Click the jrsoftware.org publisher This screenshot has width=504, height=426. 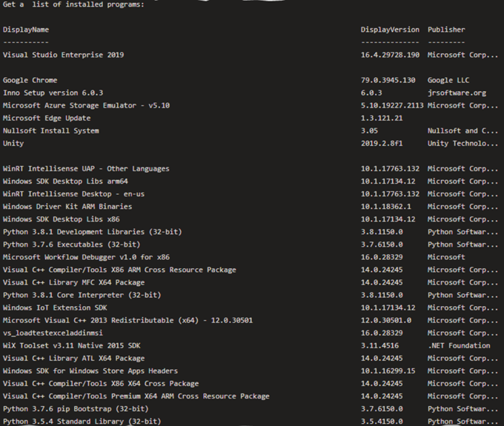click(457, 93)
